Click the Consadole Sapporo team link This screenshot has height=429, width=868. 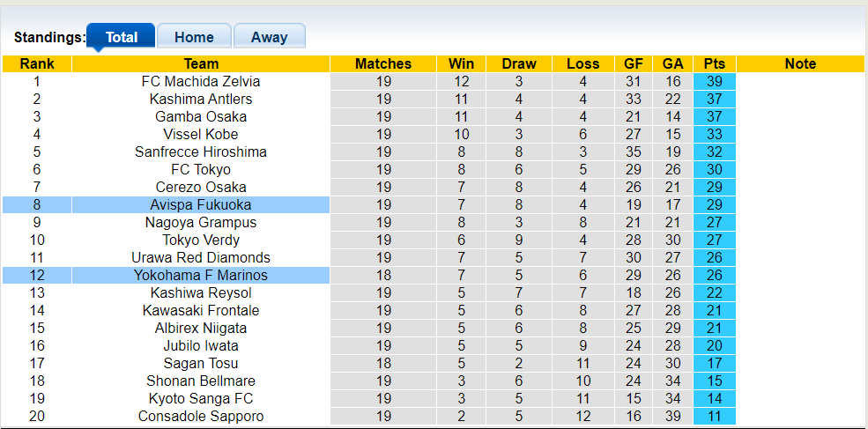pyautogui.click(x=201, y=416)
